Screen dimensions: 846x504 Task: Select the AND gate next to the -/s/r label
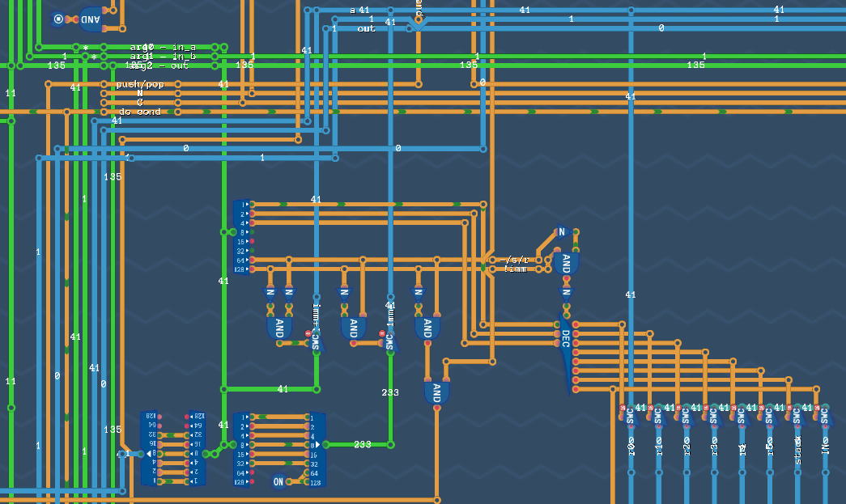566,264
